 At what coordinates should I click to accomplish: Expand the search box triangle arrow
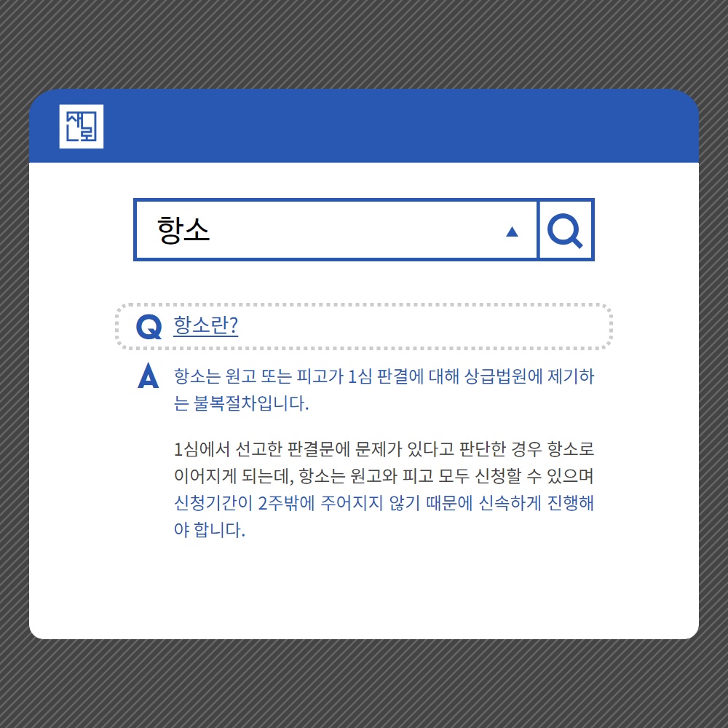coord(512,232)
